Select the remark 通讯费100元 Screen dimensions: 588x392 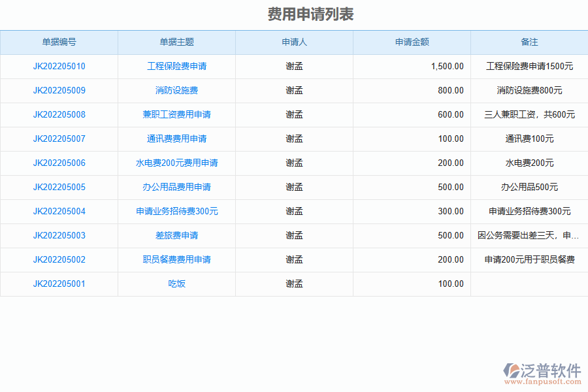coord(529,139)
